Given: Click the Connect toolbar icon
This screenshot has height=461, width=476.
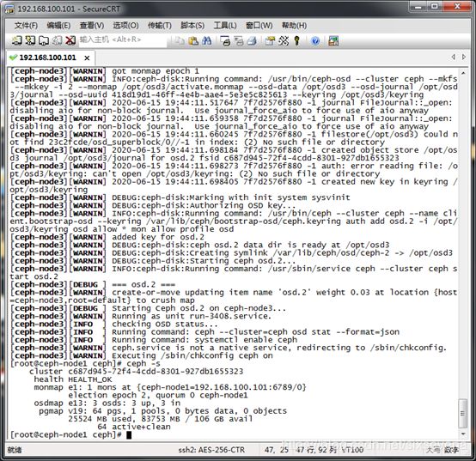Looking at the screenshot, I should [16, 40].
